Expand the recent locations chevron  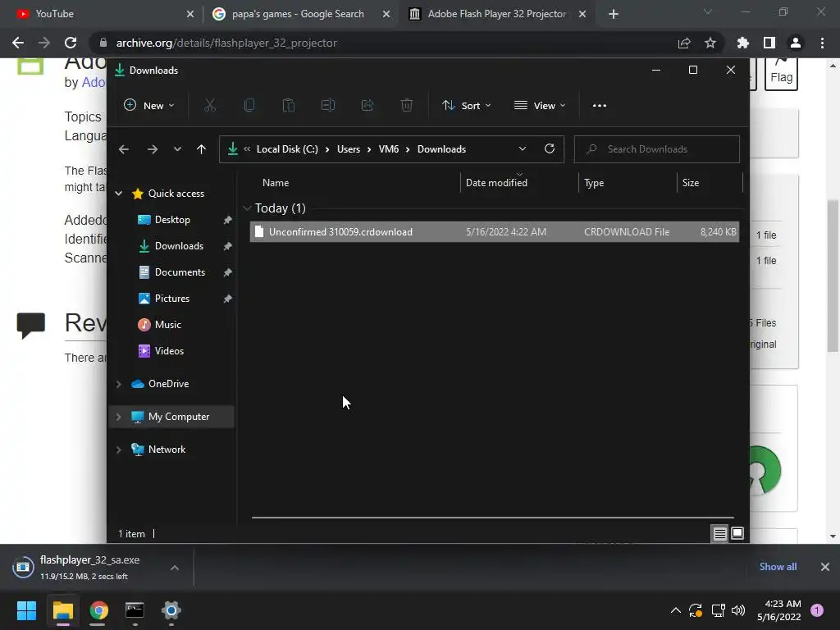coord(177,149)
